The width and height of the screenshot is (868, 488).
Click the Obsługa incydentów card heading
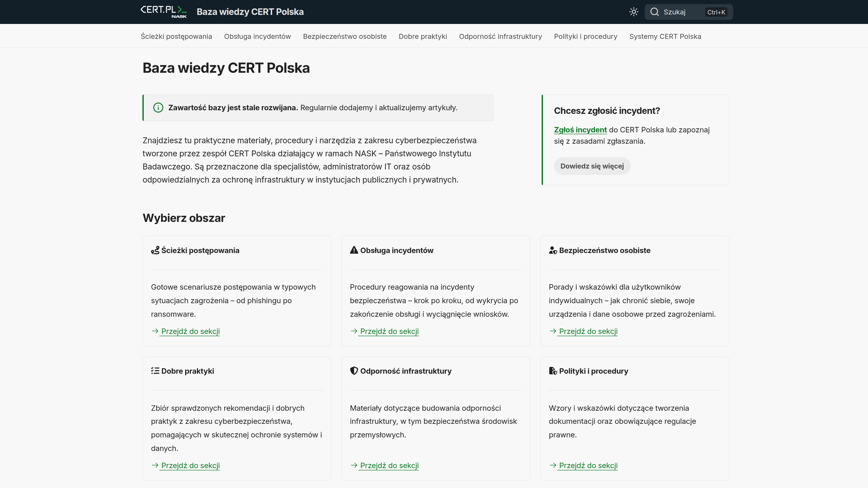pos(397,250)
